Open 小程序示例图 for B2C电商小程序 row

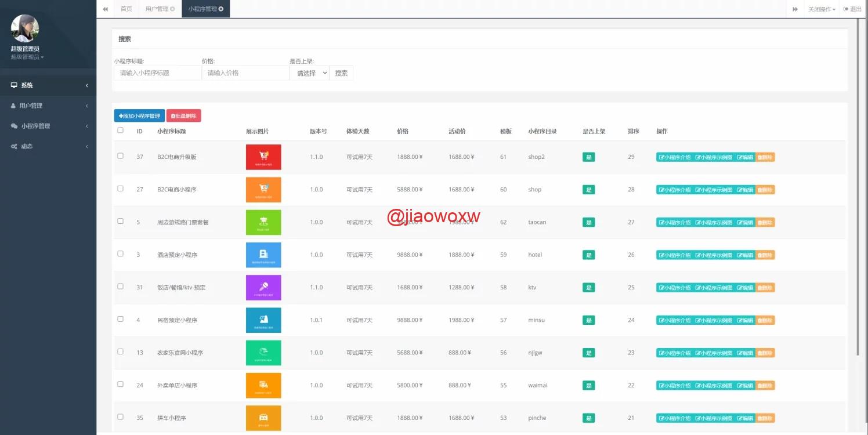(714, 190)
